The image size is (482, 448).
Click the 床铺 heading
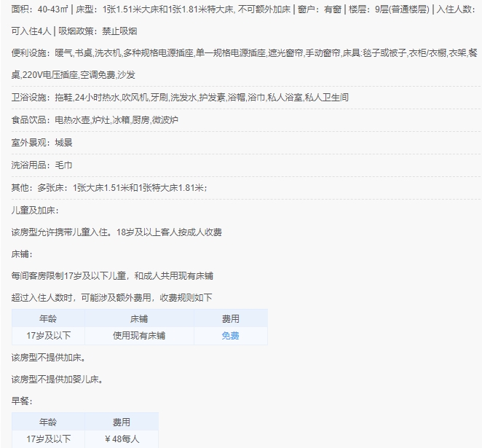[22, 254]
